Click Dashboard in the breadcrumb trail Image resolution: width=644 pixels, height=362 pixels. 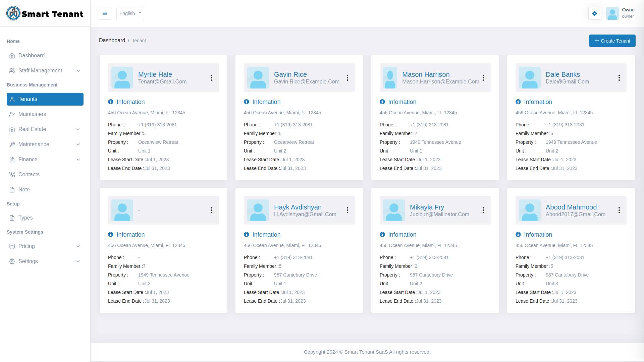112,40
